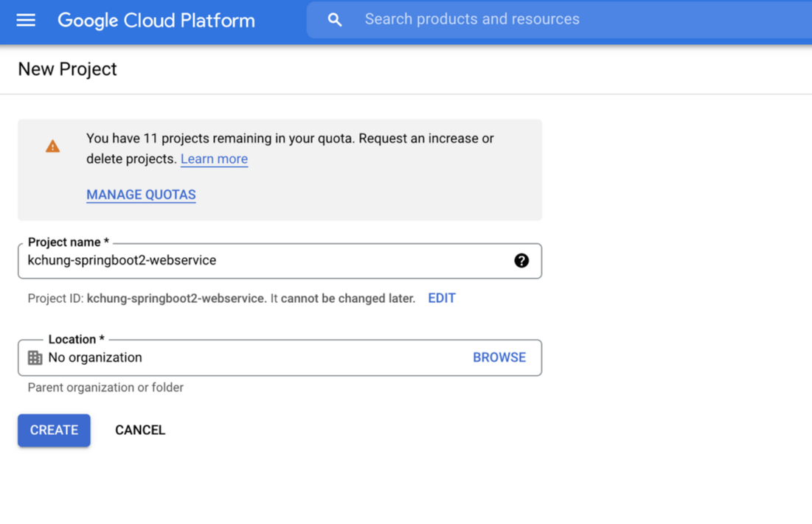Click the quota message text about 11 projects

coord(290,148)
